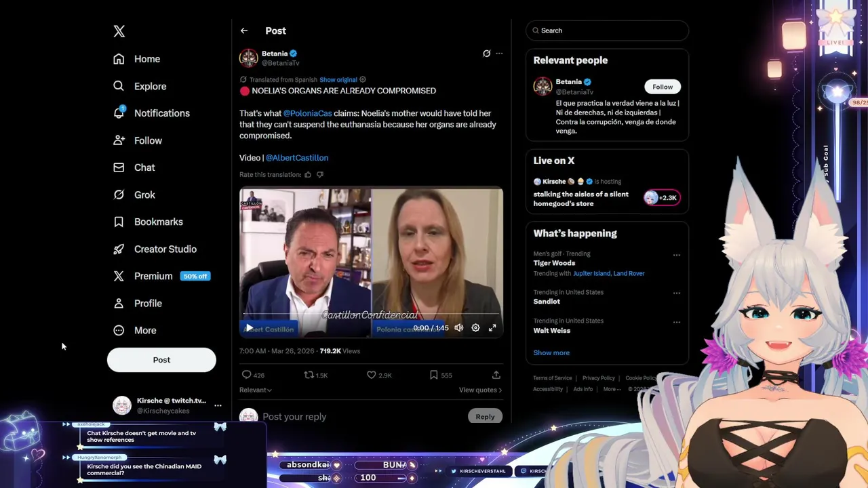Repost using the retweet icon
This screenshot has height=488, width=868.
(x=309, y=375)
